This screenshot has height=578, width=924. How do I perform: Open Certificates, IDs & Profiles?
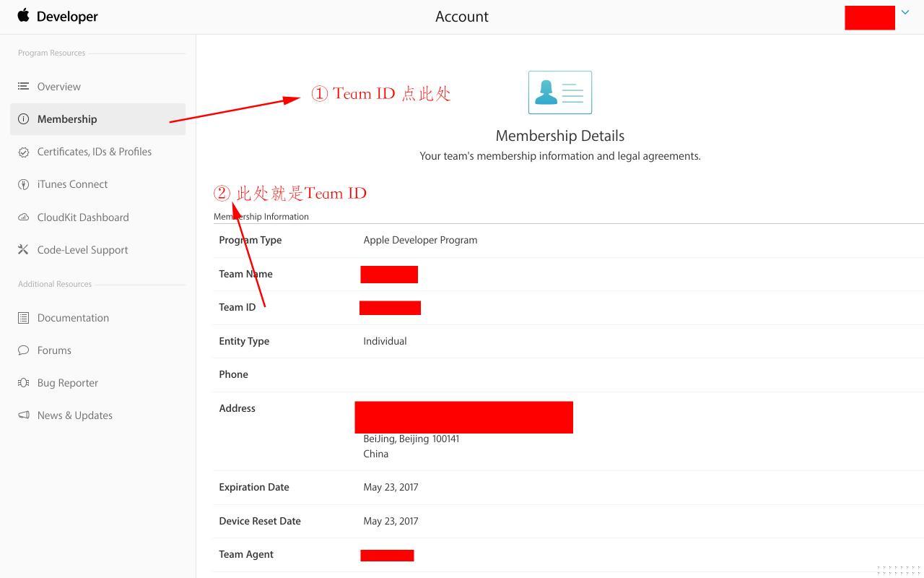[95, 152]
